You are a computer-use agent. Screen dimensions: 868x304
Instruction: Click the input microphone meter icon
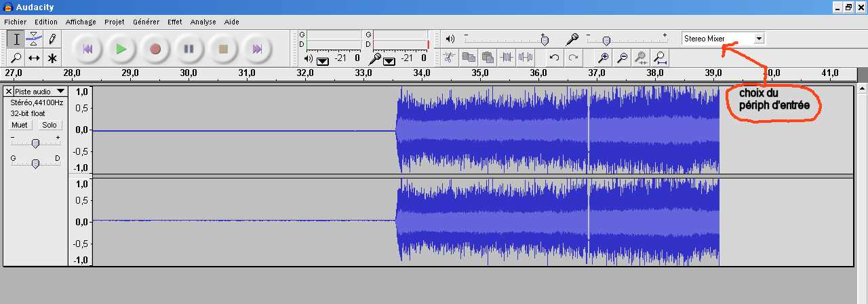(375, 59)
